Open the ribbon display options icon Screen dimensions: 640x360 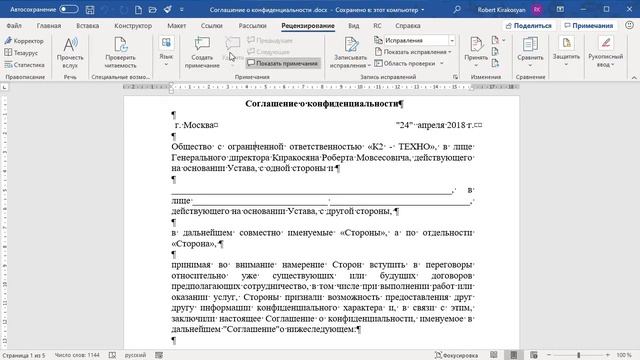click(560, 9)
